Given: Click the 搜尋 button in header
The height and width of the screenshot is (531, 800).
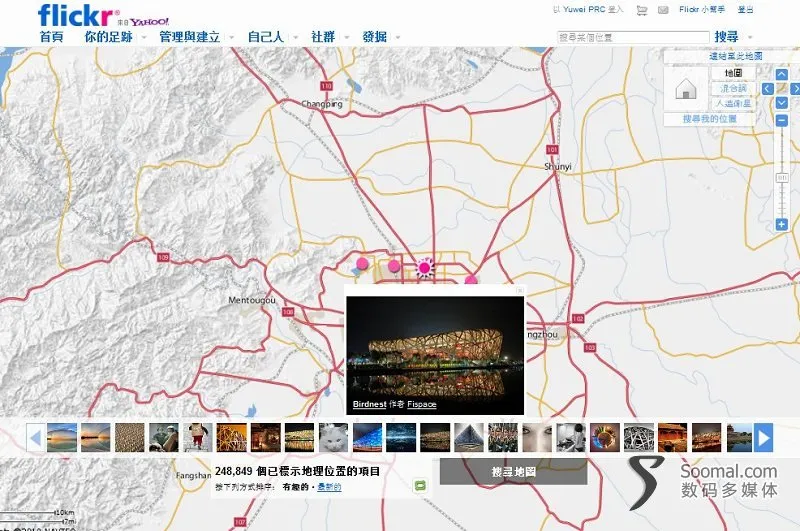Looking at the screenshot, I should [727, 37].
